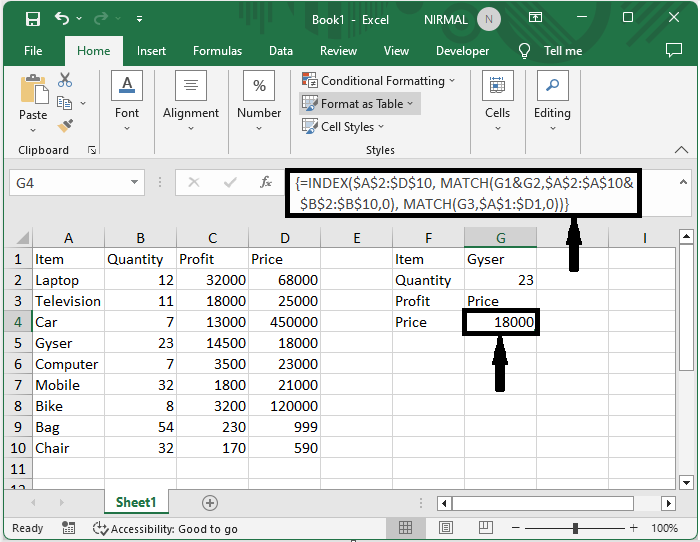This screenshot has height=542, width=700.
Task: Select cell G4 containing 18000
Action: coord(500,322)
